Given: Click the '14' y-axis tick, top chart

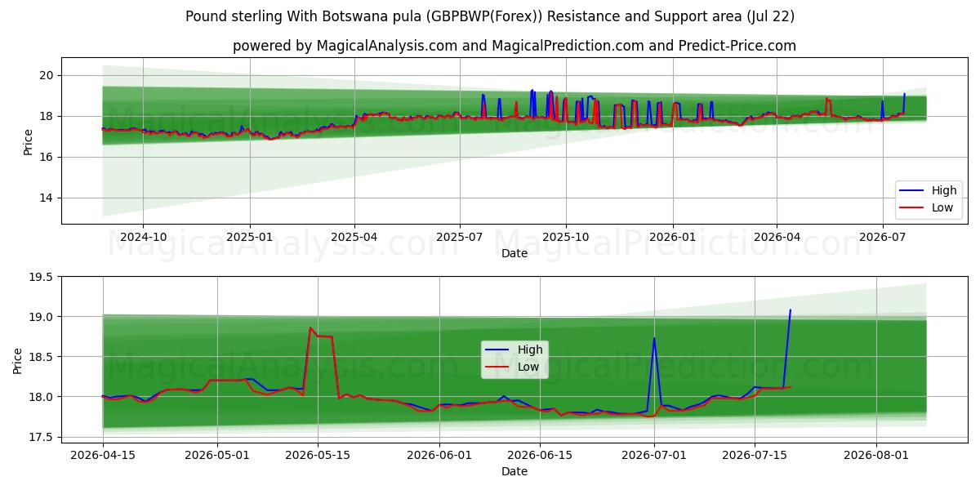Looking at the screenshot, I should point(47,198).
